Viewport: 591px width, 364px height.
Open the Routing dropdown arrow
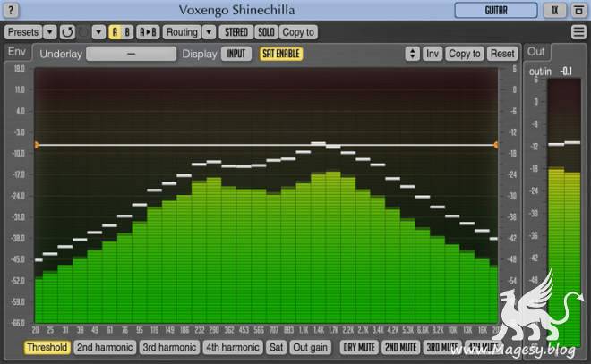click(209, 32)
